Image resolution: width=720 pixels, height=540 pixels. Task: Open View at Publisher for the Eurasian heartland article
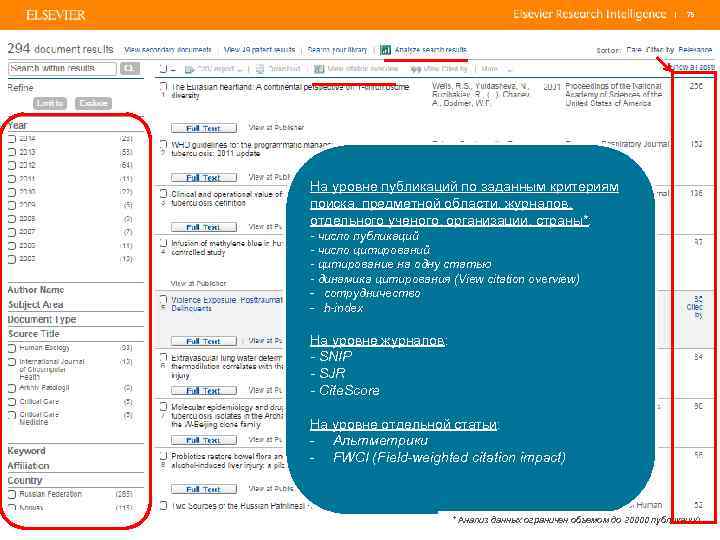pos(276,127)
